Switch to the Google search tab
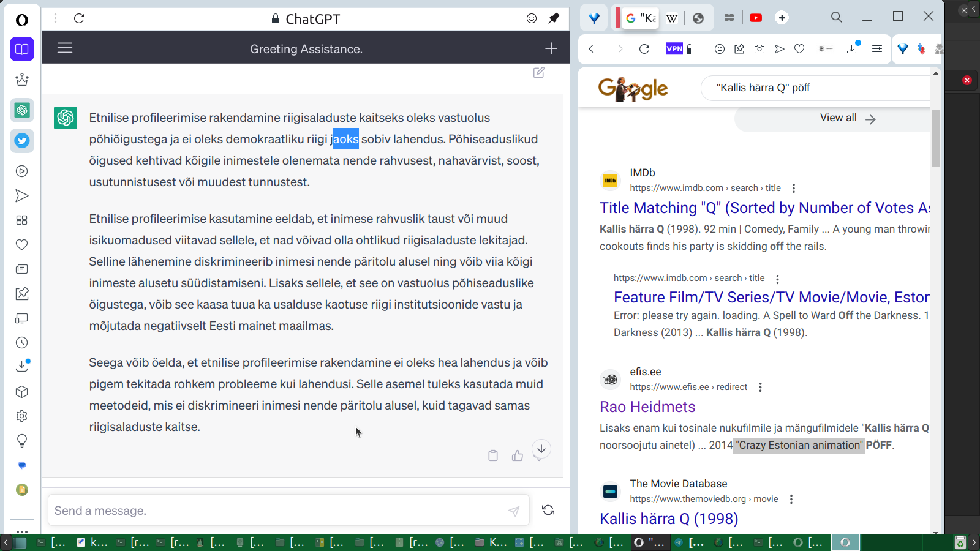 tap(641, 18)
